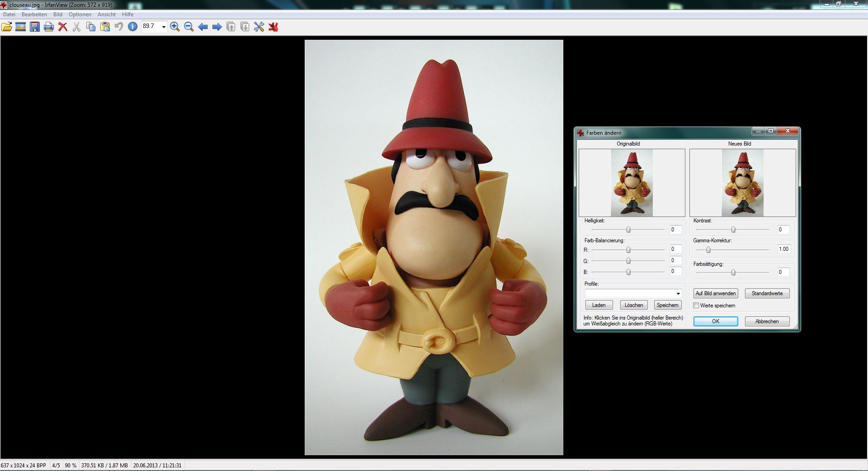Screen dimensions: 868x471
Task: Undo last action arrow icon
Action: click(119, 27)
